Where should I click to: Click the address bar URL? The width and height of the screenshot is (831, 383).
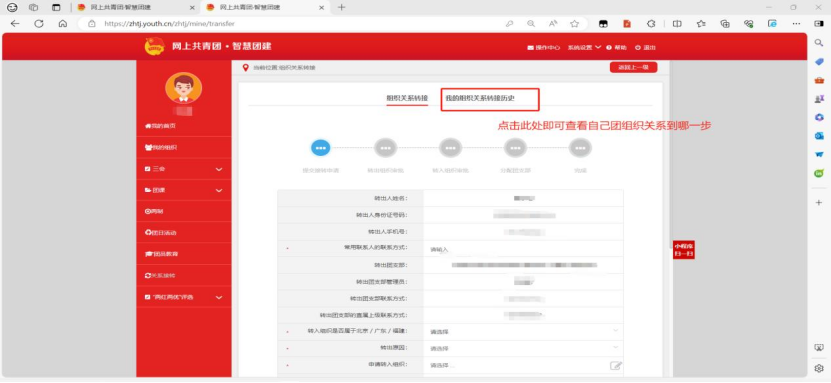point(169,23)
